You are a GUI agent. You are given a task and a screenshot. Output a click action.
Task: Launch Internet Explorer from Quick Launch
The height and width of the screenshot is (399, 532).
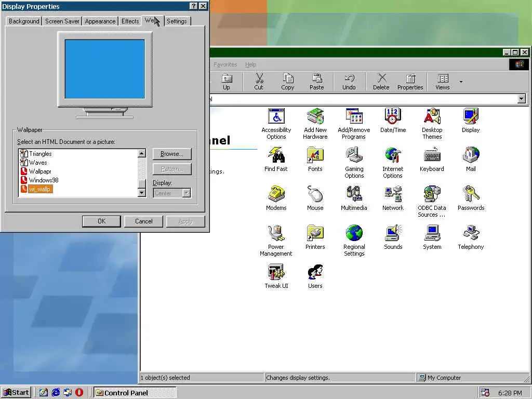click(x=56, y=393)
